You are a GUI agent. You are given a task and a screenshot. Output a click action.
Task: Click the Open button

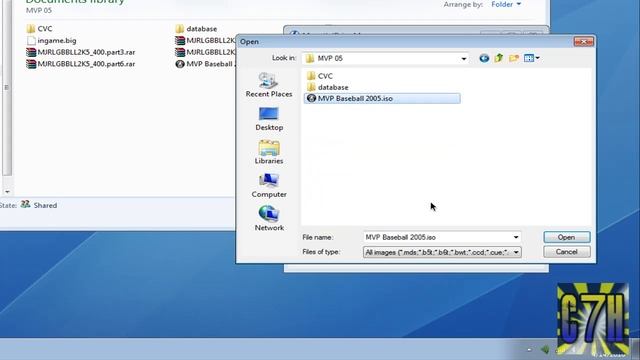[567, 237]
